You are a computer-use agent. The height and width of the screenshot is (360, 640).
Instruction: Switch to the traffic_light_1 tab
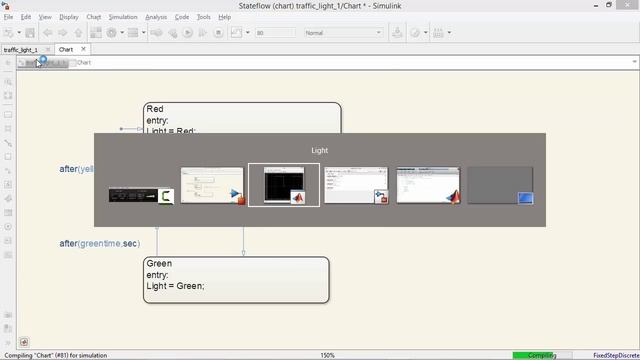tap(21, 50)
